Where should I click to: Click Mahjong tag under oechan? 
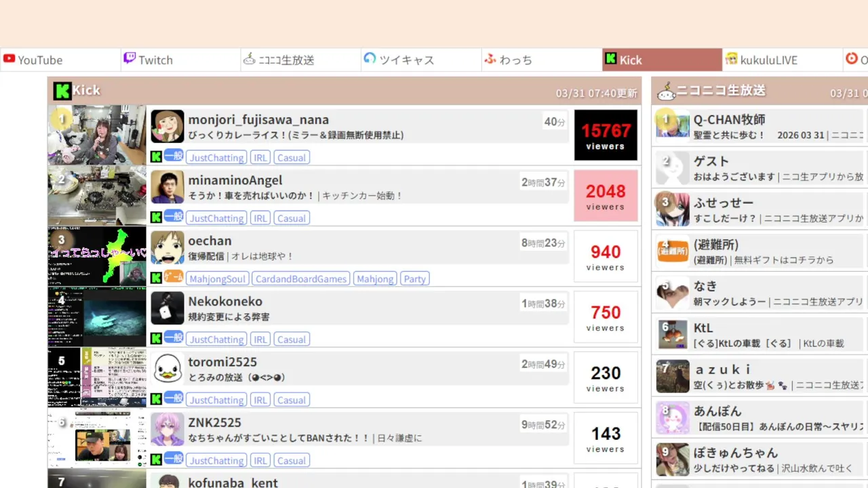[375, 279]
